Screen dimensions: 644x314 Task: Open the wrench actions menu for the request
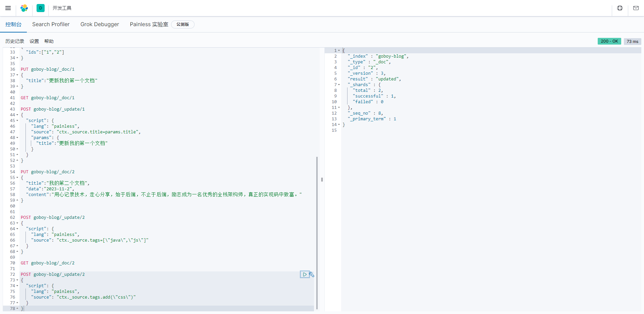312,274
